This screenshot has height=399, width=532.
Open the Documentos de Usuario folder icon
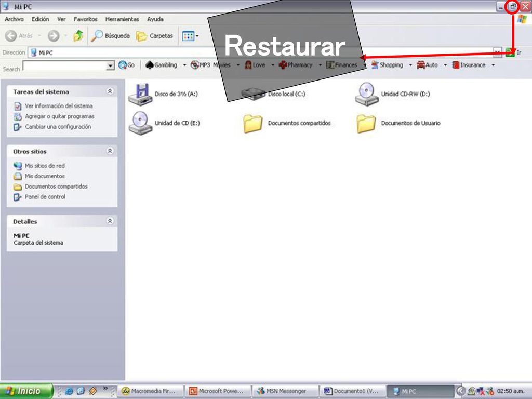pos(366,123)
